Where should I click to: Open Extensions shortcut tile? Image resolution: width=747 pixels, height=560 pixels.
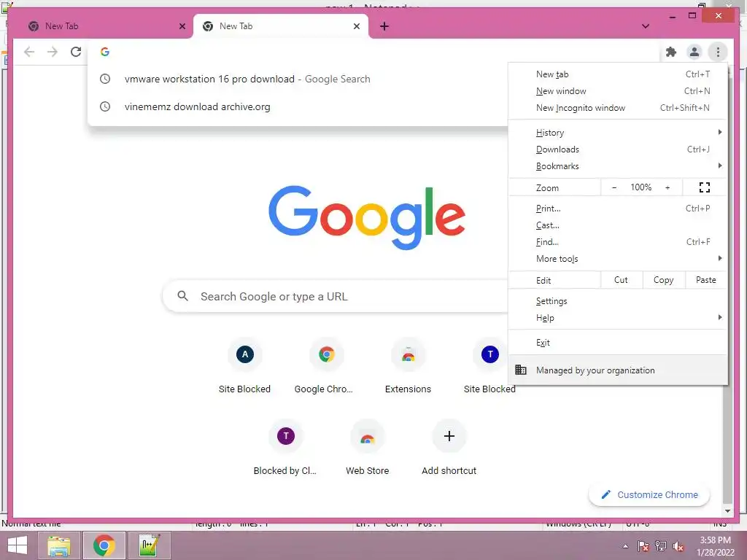click(408, 366)
